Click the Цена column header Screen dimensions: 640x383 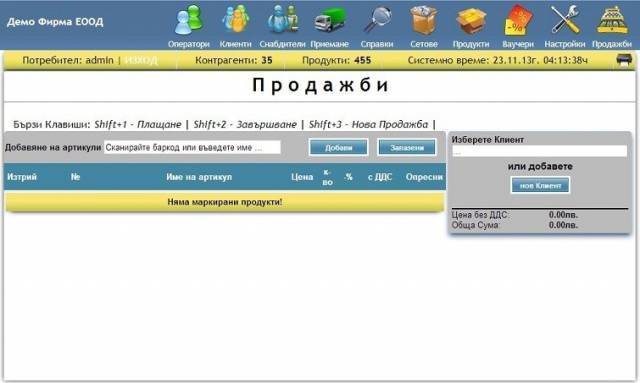point(302,177)
